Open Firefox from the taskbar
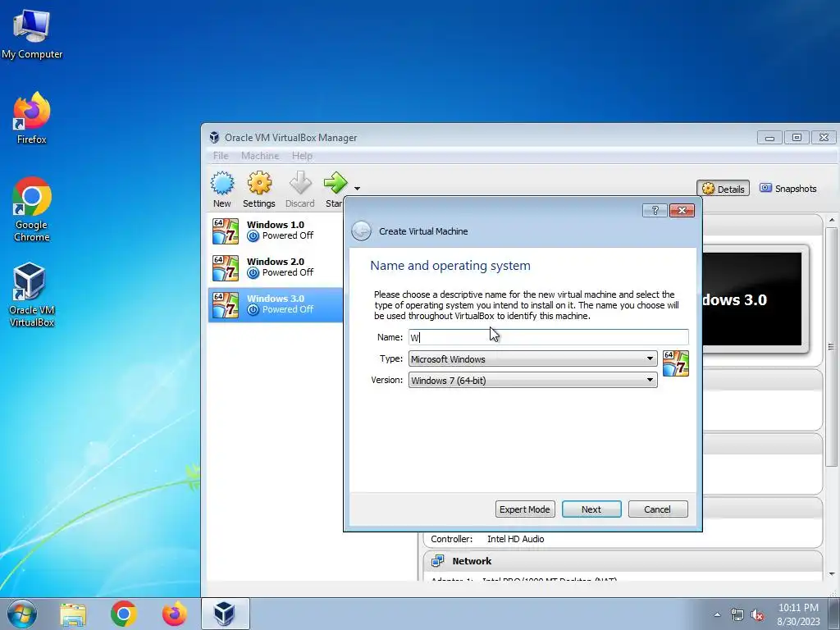Screen dimensions: 840x630 (x=175, y=614)
